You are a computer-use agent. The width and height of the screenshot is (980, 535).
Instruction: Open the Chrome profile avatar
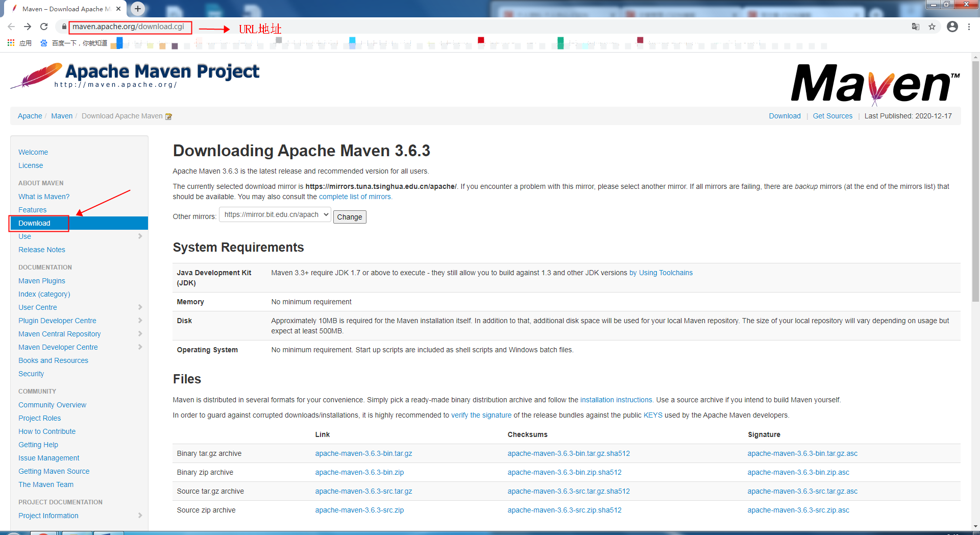pyautogui.click(x=952, y=27)
